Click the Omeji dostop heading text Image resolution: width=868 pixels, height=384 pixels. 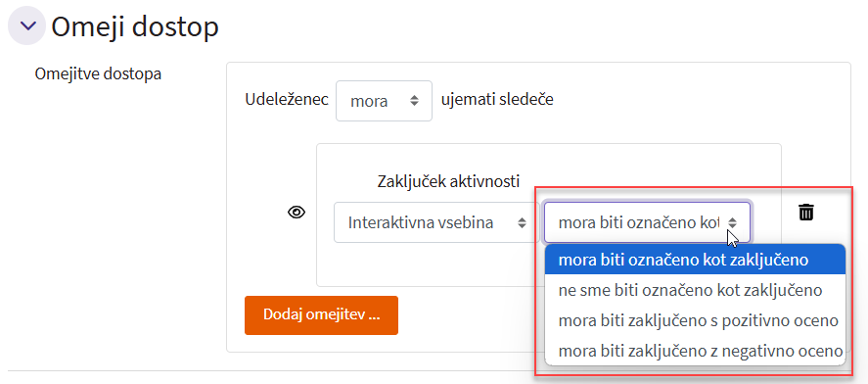coord(135,26)
